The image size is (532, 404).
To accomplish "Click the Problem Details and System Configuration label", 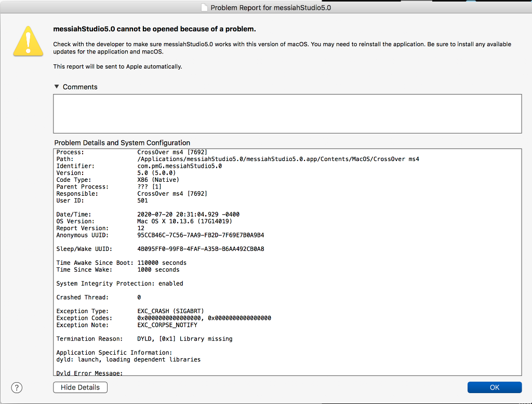I will [x=122, y=143].
